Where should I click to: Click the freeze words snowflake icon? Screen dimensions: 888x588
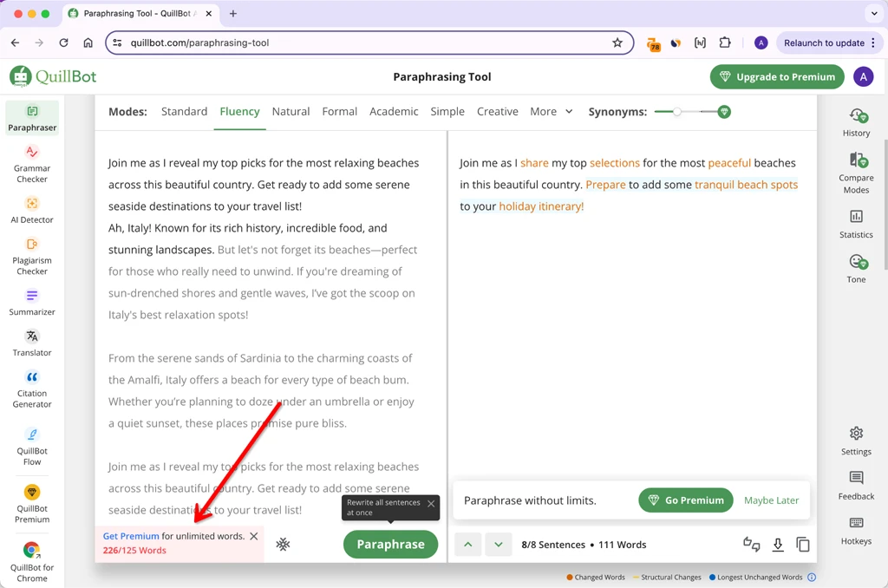pos(284,545)
